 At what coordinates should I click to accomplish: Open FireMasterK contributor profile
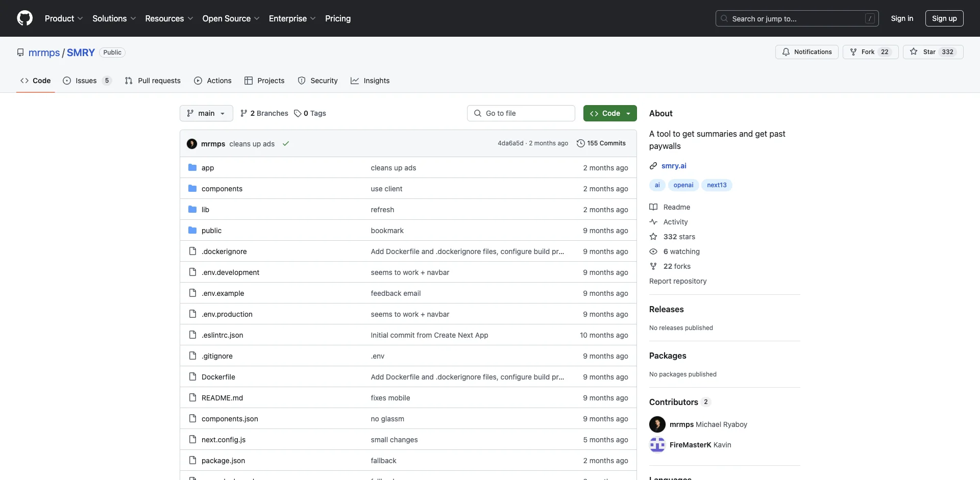pyautogui.click(x=690, y=445)
